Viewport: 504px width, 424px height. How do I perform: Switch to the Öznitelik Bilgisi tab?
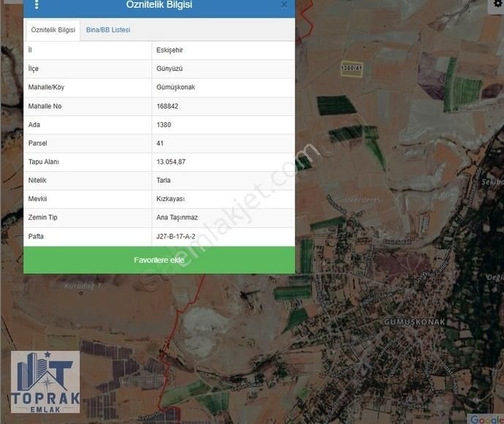[x=53, y=30]
